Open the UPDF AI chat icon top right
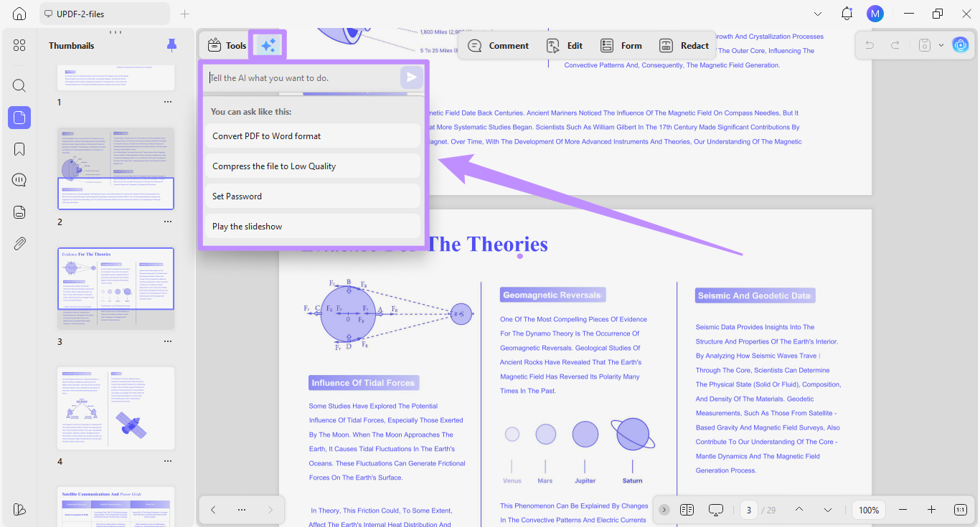 pyautogui.click(x=960, y=45)
